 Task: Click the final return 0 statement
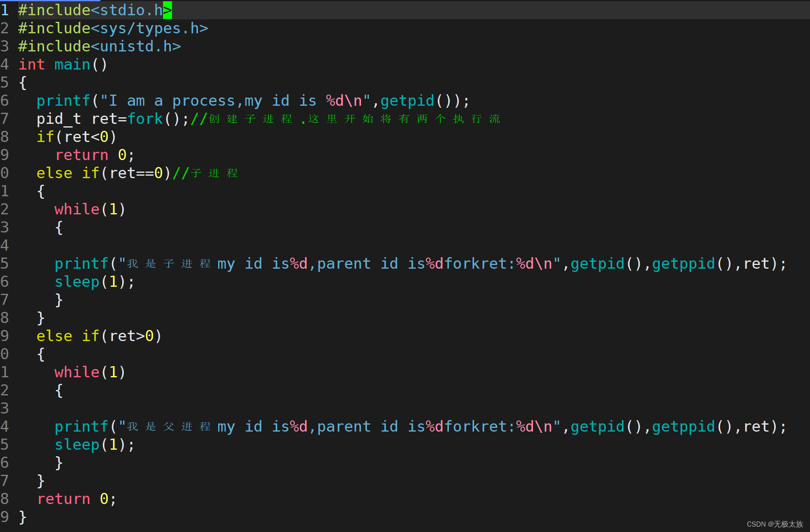coord(77,499)
